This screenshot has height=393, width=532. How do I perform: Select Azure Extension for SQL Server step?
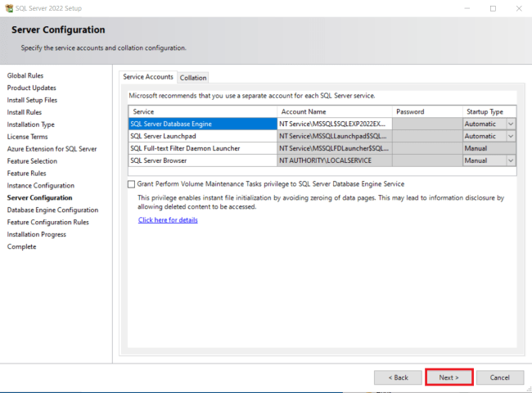[x=52, y=149]
